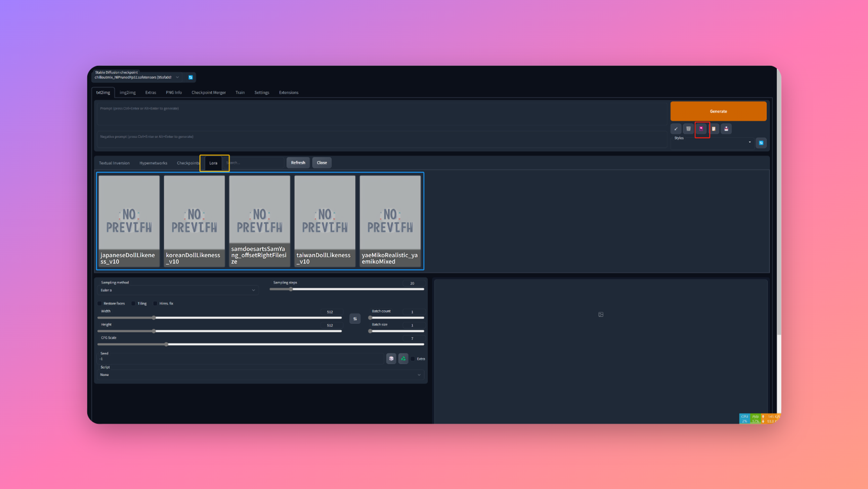
Task: Click into the Negative prompt field
Action: point(382,140)
